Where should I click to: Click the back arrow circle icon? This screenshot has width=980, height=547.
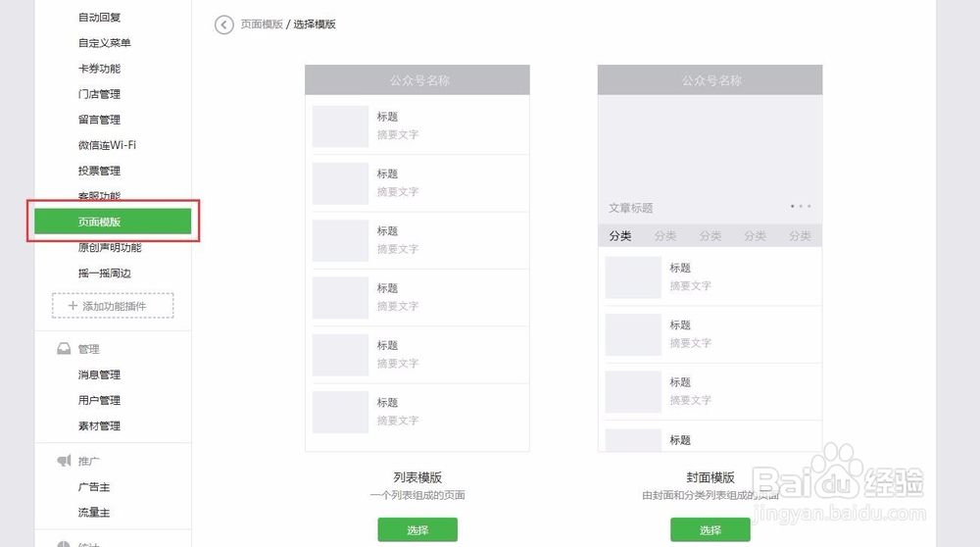click(x=224, y=25)
